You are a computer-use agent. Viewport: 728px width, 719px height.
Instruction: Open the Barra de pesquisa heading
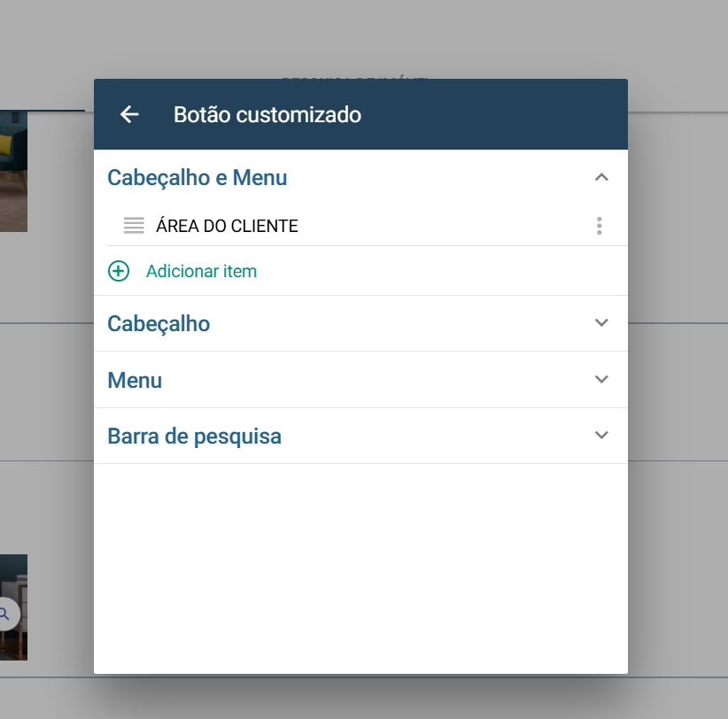point(194,437)
